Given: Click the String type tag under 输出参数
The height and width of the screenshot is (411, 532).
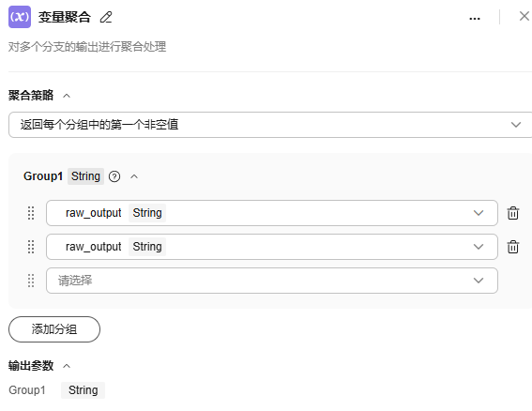Looking at the screenshot, I should point(84,390).
